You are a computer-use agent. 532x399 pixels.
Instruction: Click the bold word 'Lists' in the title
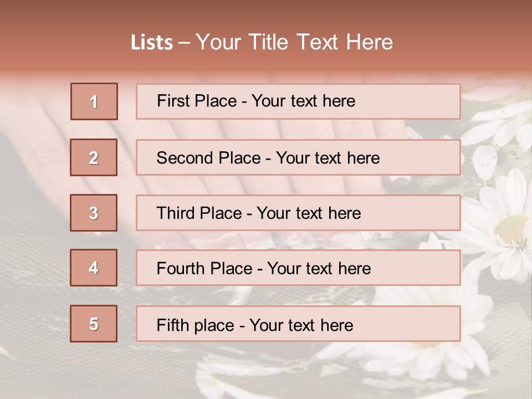(152, 43)
